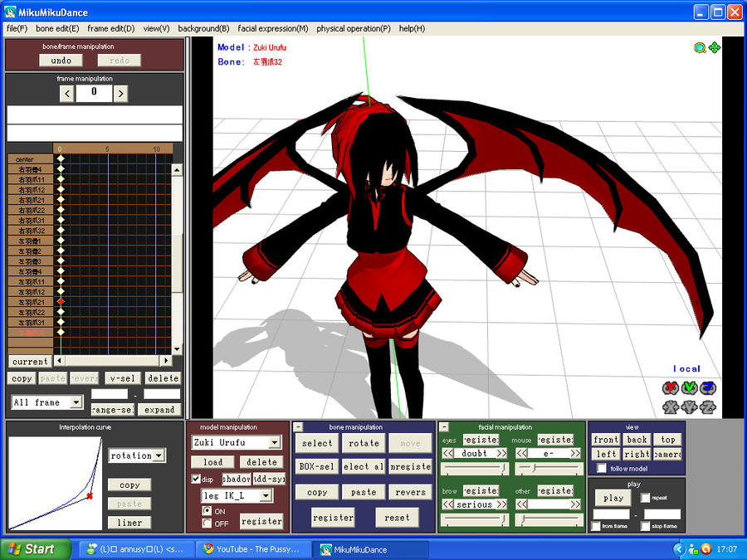The height and width of the screenshot is (560, 747).
Task: Toggle the disp checkbox in model manipulation
Action: [198, 478]
